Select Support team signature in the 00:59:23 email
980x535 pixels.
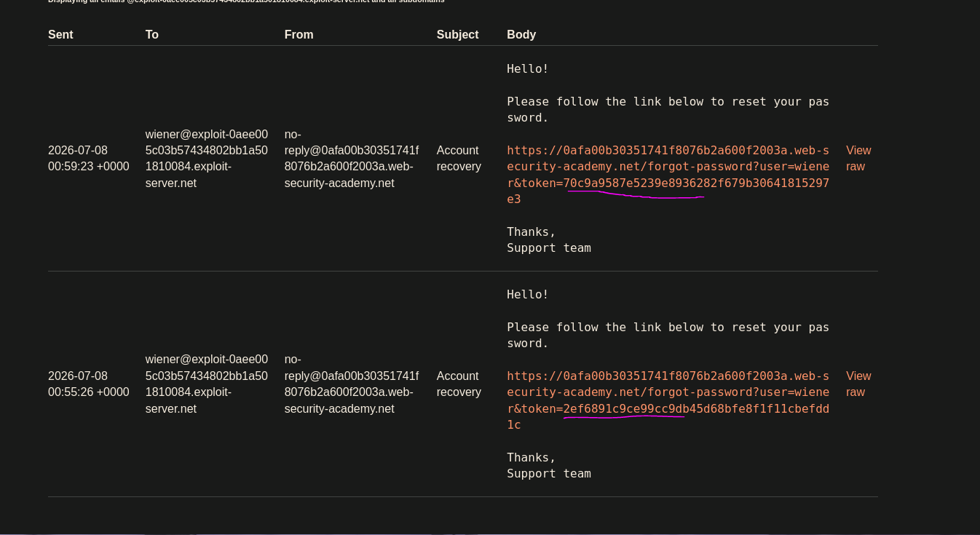[549, 247]
